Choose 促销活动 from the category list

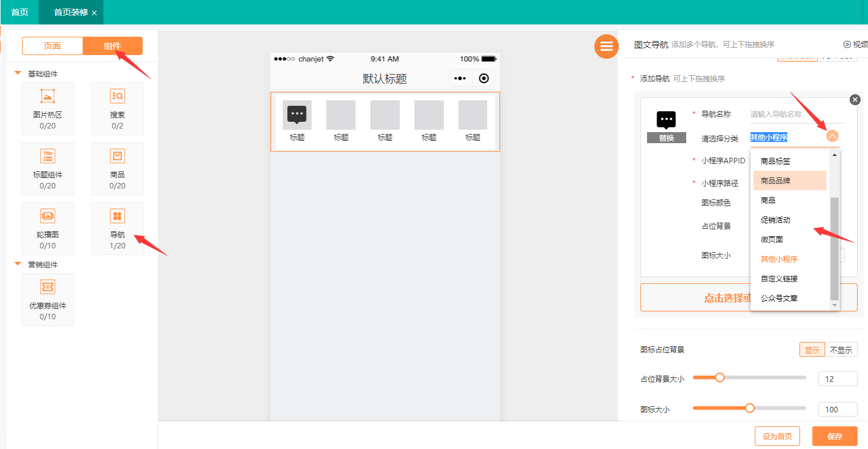pyautogui.click(x=776, y=220)
